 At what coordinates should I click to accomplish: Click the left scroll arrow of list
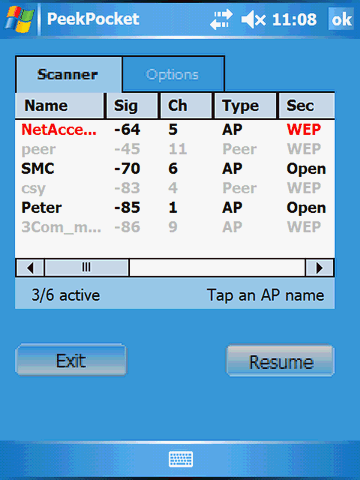30,268
